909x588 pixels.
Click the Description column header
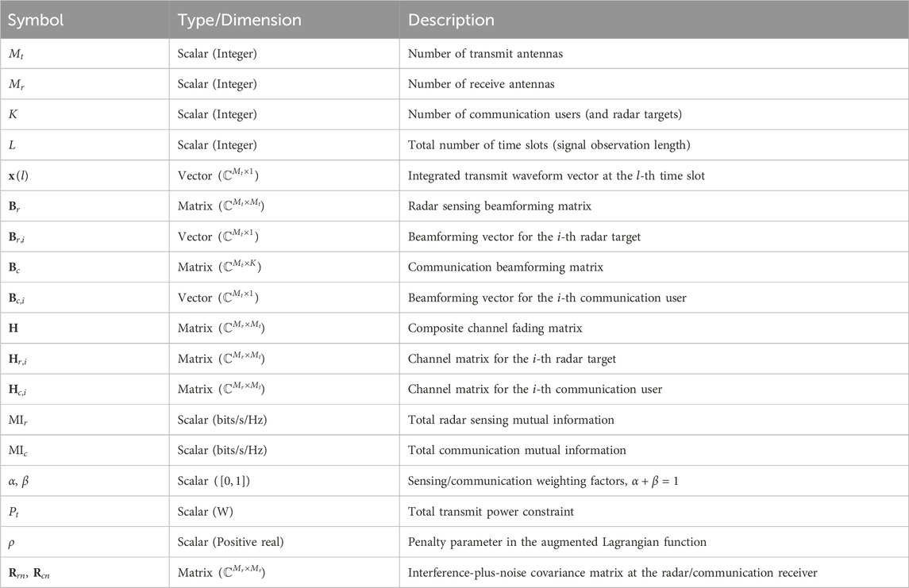coord(451,20)
